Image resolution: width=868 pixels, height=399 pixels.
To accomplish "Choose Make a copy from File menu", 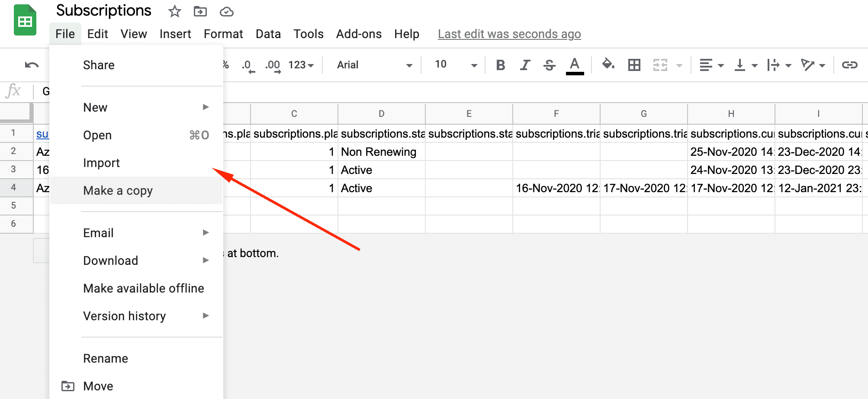I will click(136, 190).
